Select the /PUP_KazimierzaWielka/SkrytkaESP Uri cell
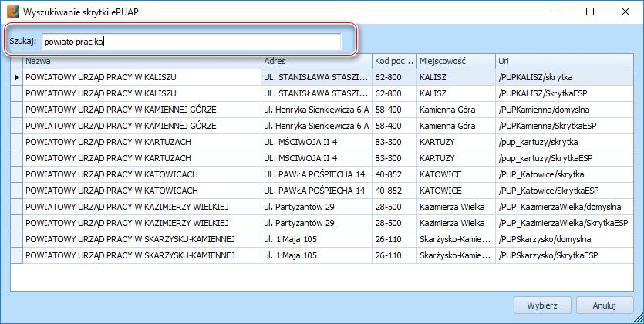Image resolution: width=644 pixels, height=324 pixels. pos(565,223)
